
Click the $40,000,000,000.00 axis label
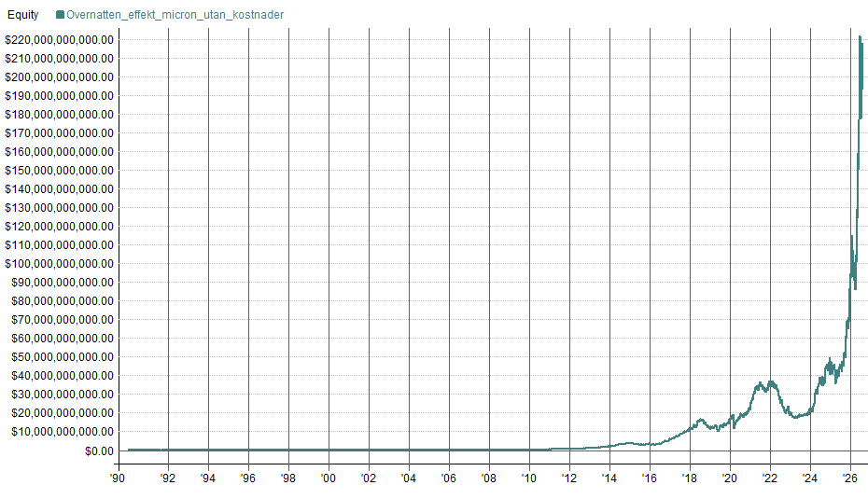63,376
